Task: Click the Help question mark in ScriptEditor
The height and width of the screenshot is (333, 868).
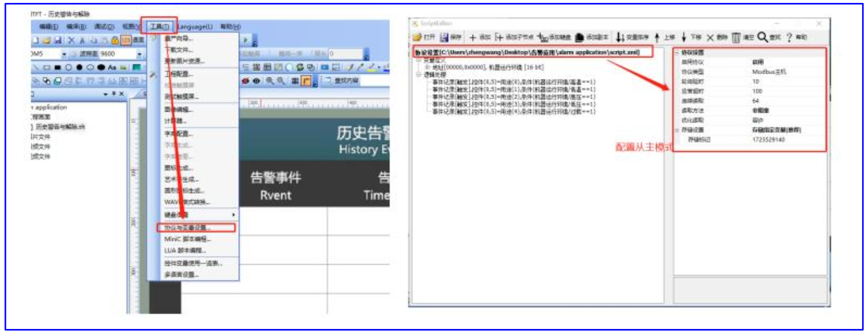Action: [x=789, y=37]
